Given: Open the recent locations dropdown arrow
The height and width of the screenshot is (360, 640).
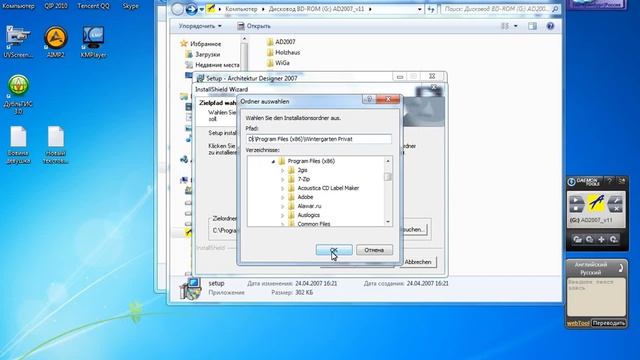Looking at the screenshot, I should (202, 9).
